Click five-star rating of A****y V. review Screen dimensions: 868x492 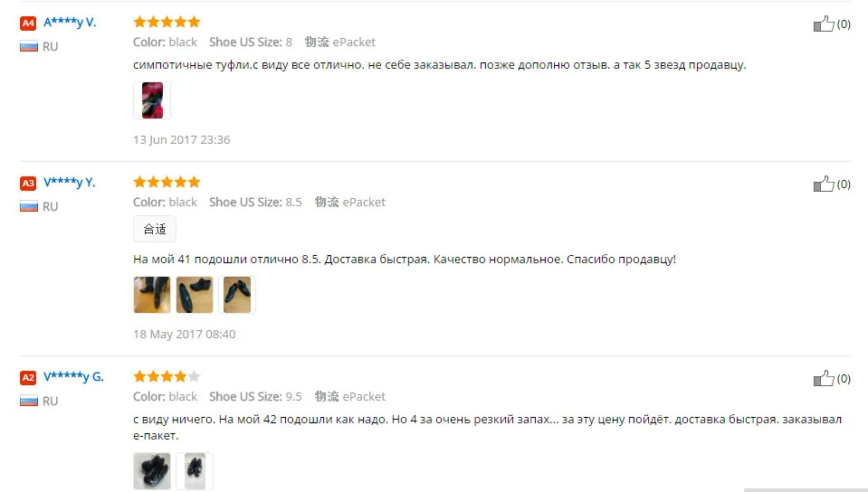click(167, 22)
